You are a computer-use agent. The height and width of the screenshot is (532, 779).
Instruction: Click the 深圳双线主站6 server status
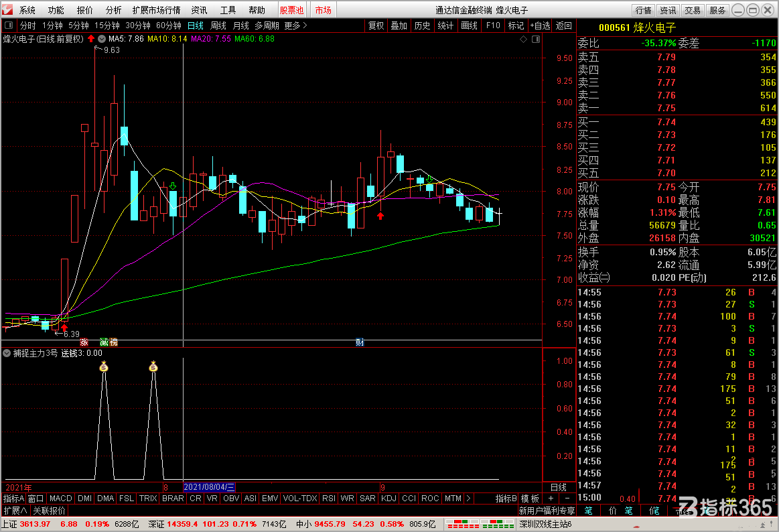tap(545, 524)
